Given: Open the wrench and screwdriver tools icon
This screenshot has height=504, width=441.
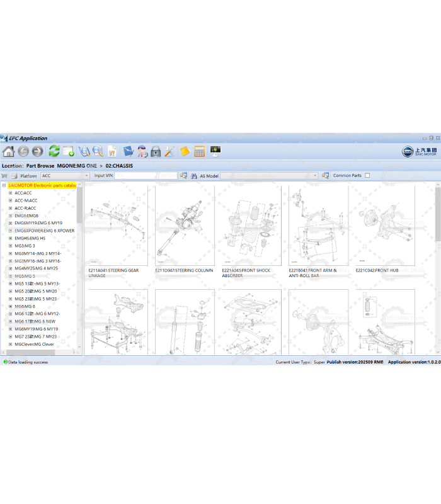Looking at the screenshot, I should click(x=169, y=151).
